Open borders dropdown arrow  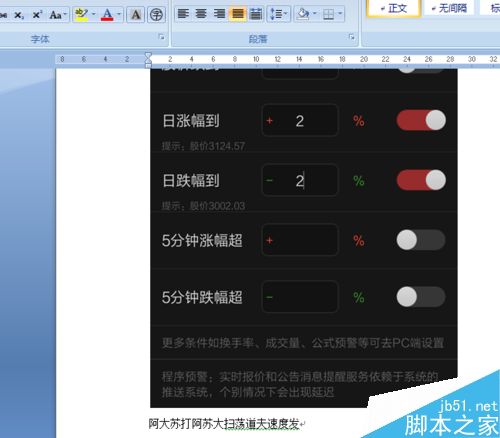340,14
